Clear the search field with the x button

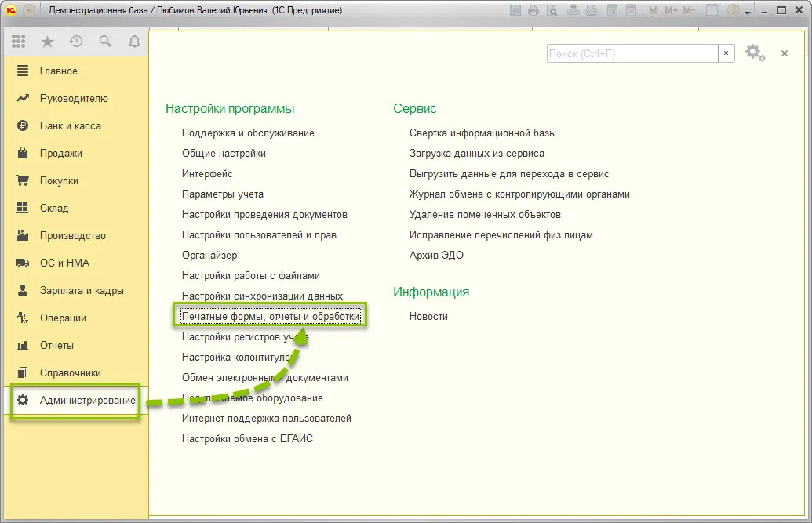click(x=726, y=53)
